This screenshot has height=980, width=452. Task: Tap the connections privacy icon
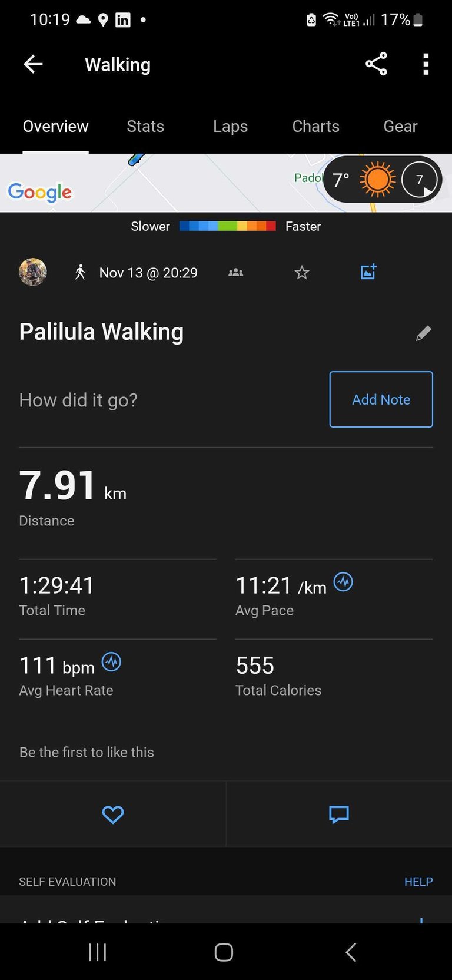[x=235, y=272]
